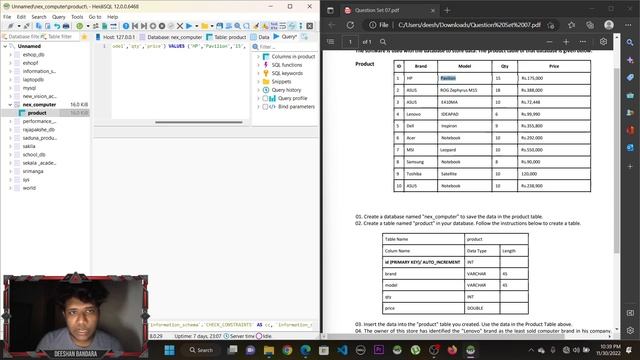The width and height of the screenshot is (640, 360).
Task: Click Visual Studio Code icon in taskbar
Action: [342, 350]
